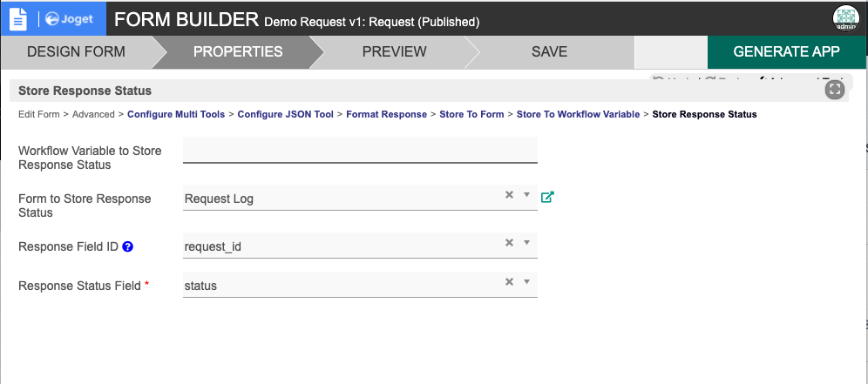Switch to the Design Form step

(76, 51)
